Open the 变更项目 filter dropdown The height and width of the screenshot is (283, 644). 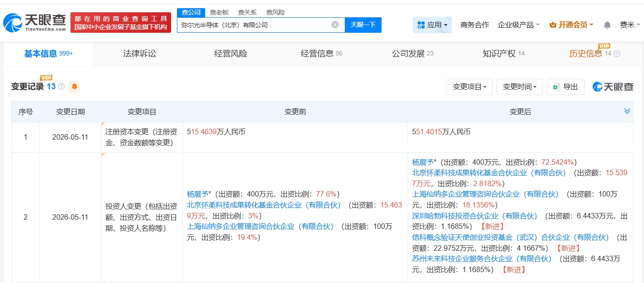[x=470, y=87]
